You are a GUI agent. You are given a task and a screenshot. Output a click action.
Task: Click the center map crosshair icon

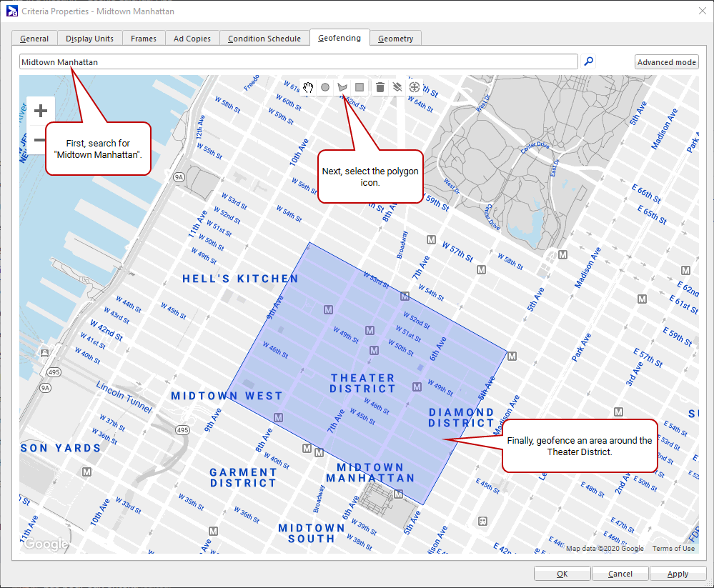(x=415, y=87)
